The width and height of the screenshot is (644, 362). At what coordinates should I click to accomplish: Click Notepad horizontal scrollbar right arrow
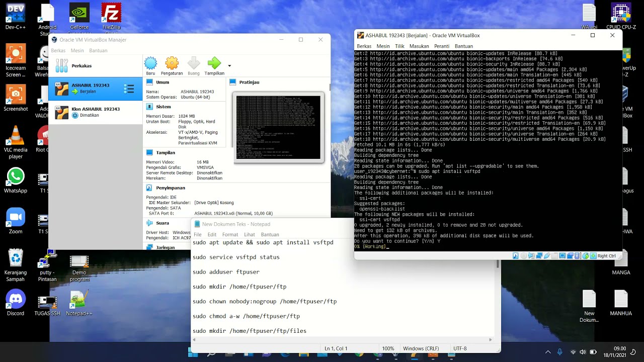[x=492, y=340]
